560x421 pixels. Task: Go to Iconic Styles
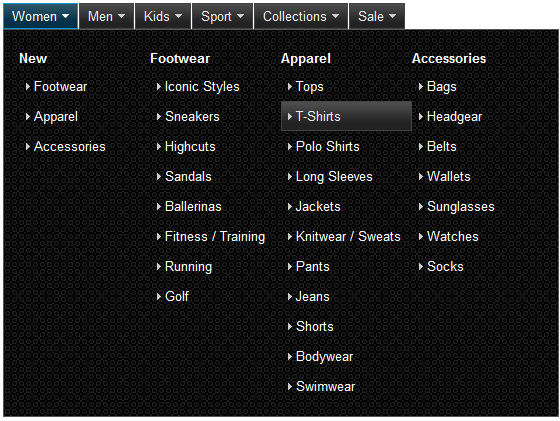point(202,86)
